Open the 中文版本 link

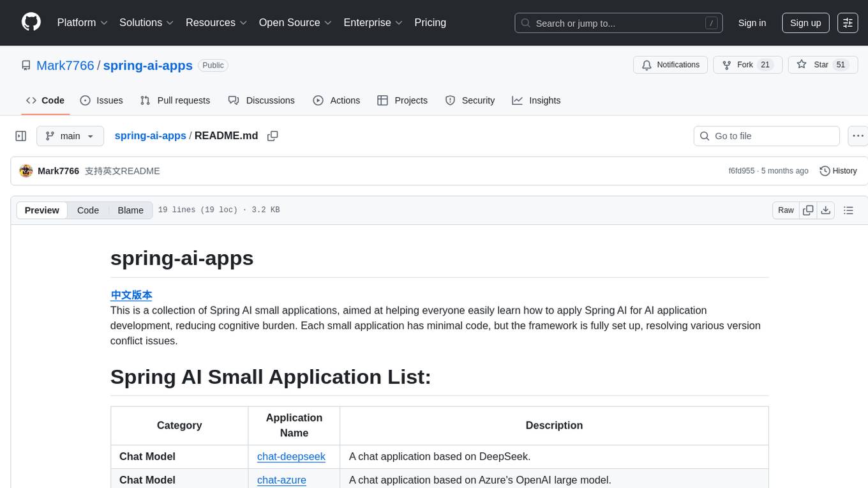[131, 295]
